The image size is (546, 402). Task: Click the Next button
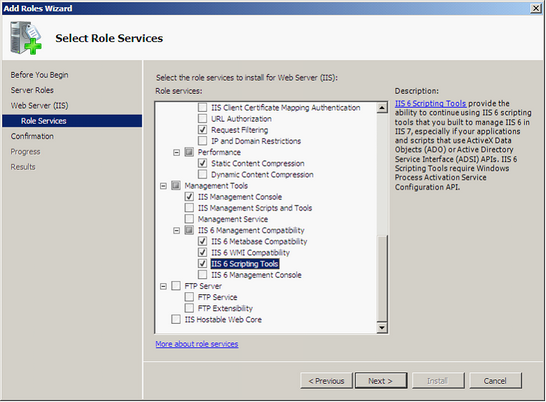(x=381, y=381)
